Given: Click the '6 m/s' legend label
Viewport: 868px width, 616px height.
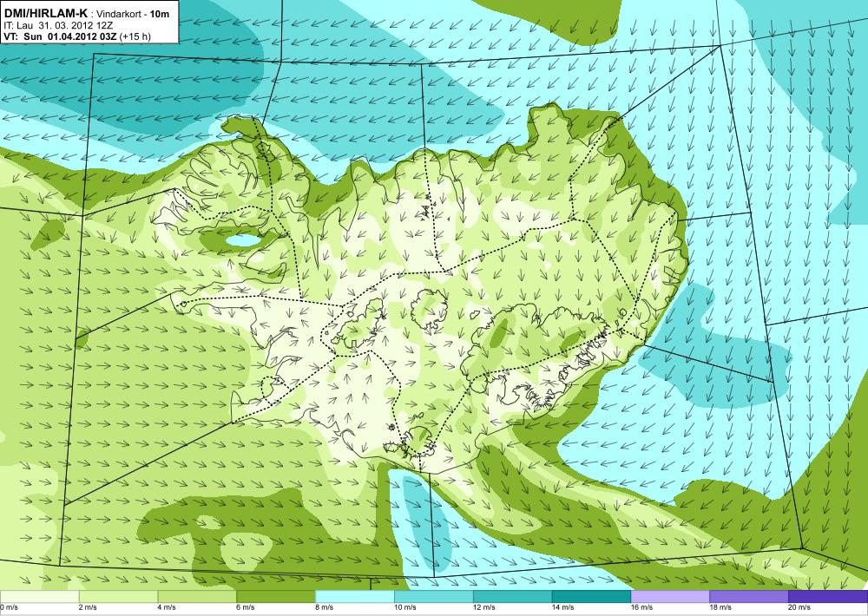Looking at the screenshot, I should tap(246, 607).
